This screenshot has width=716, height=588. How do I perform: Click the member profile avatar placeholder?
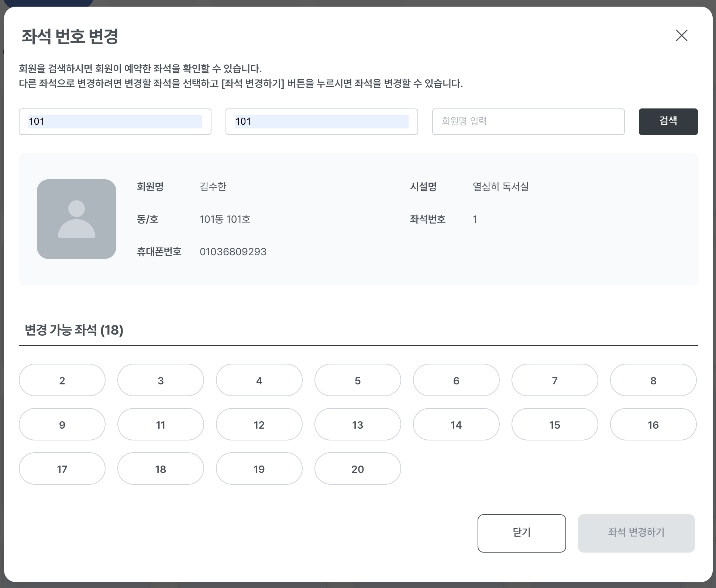point(76,219)
